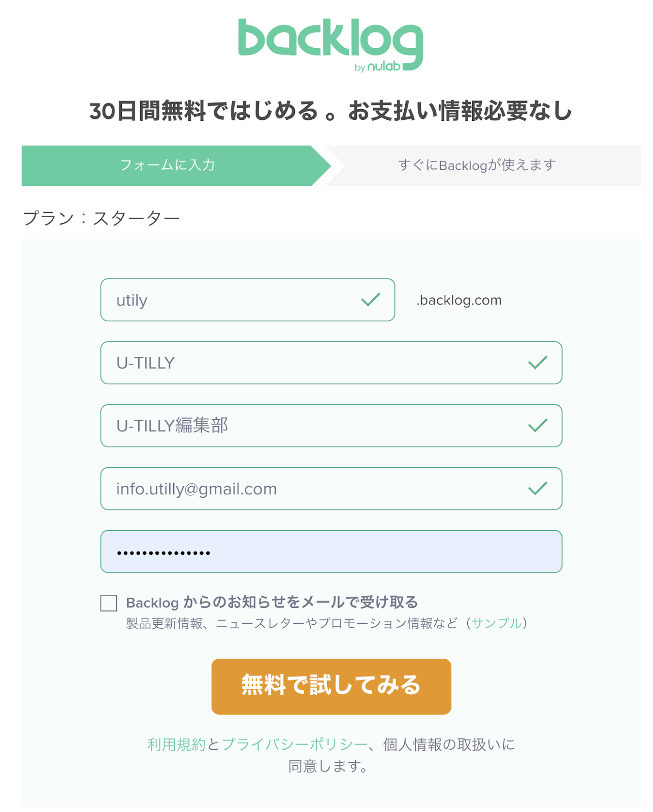The image size is (653, 812).
Task: Click the Backlog logo at the top
Action: pyautogui.click(x=330, y=39)
